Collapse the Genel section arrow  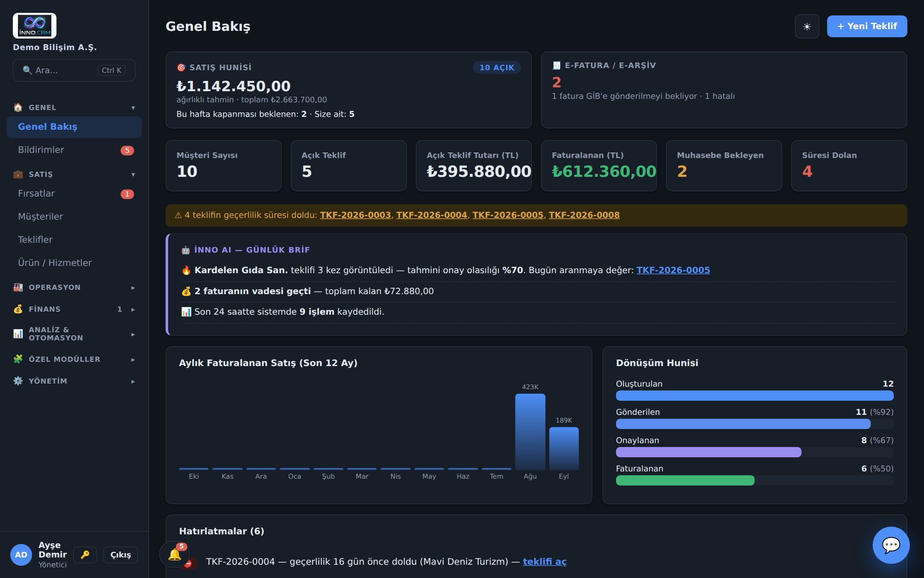(x=133, y=108)
